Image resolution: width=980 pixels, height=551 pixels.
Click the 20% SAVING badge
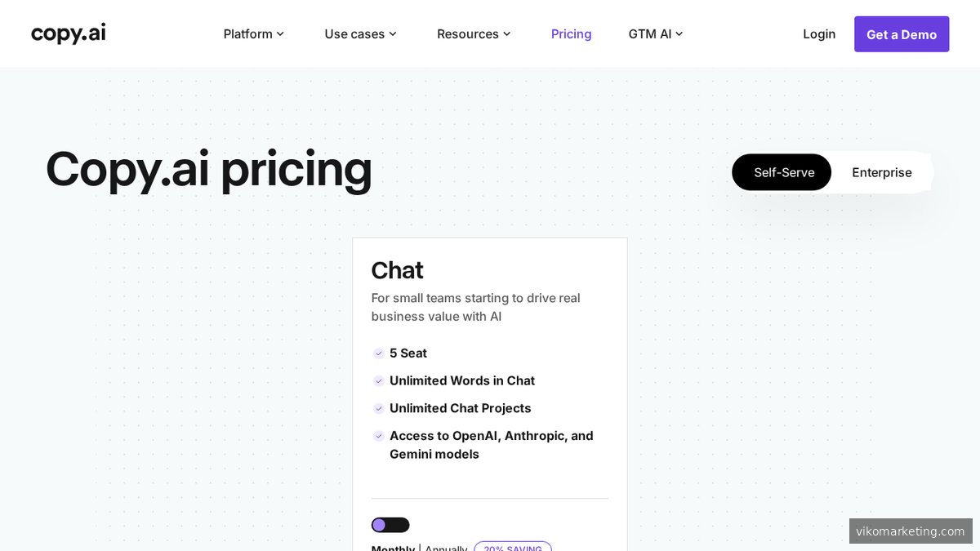[x=513, y=548]
